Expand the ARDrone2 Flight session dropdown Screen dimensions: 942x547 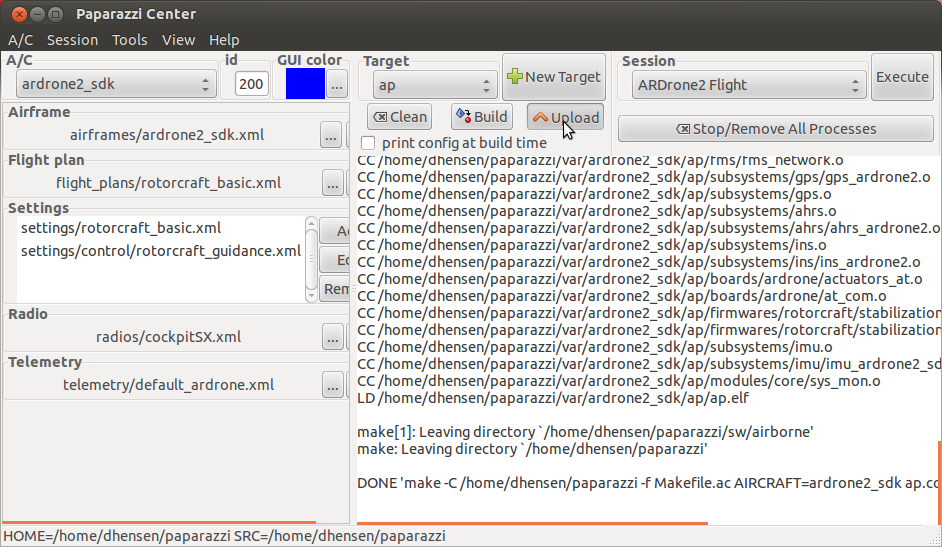coord(749,85)
